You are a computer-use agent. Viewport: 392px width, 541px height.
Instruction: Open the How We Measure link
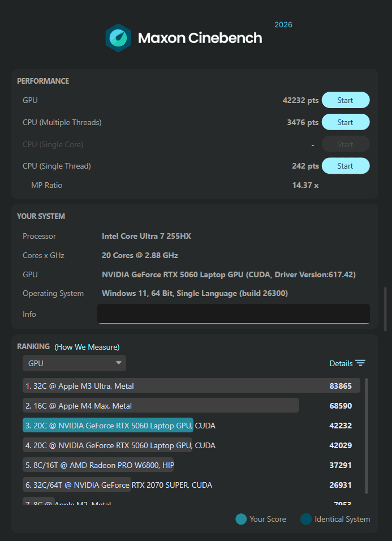click(x=87, y=347)
